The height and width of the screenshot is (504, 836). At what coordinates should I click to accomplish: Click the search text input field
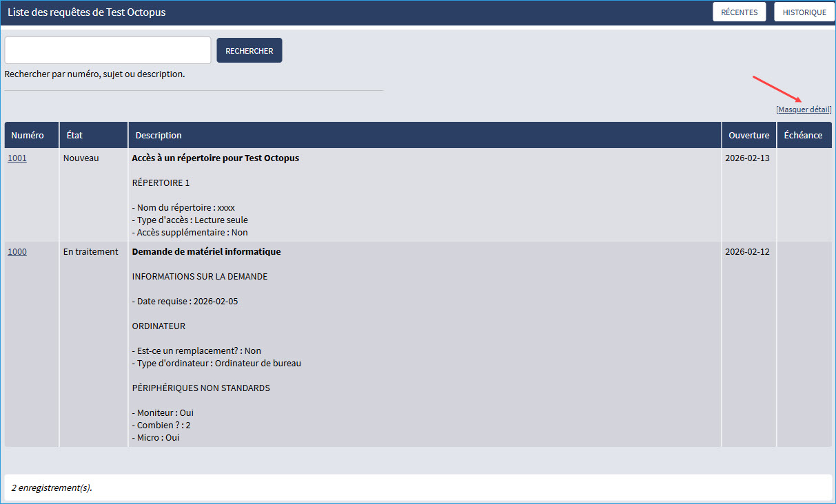click(x=108, y=50)
